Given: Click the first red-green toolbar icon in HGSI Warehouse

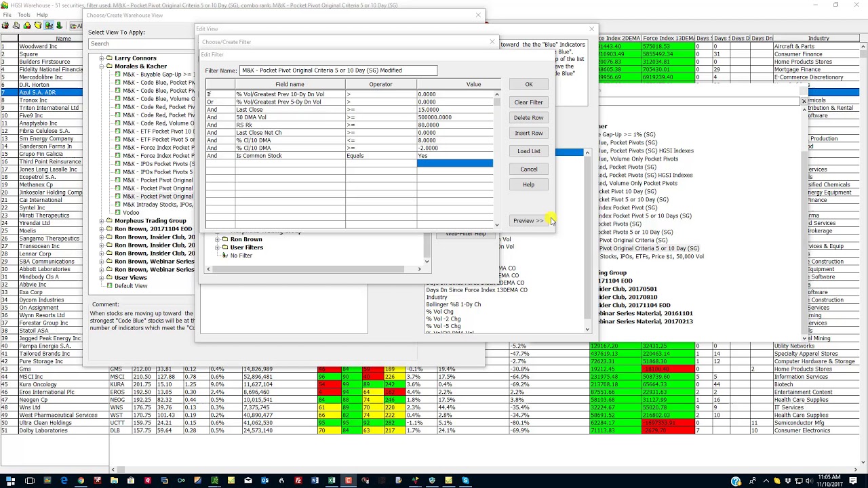Looking at the screenshot, I should click(6, 26).
